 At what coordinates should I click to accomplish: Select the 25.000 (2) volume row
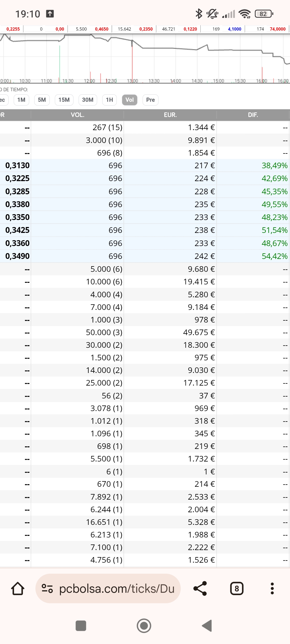(x=145, y=383)
